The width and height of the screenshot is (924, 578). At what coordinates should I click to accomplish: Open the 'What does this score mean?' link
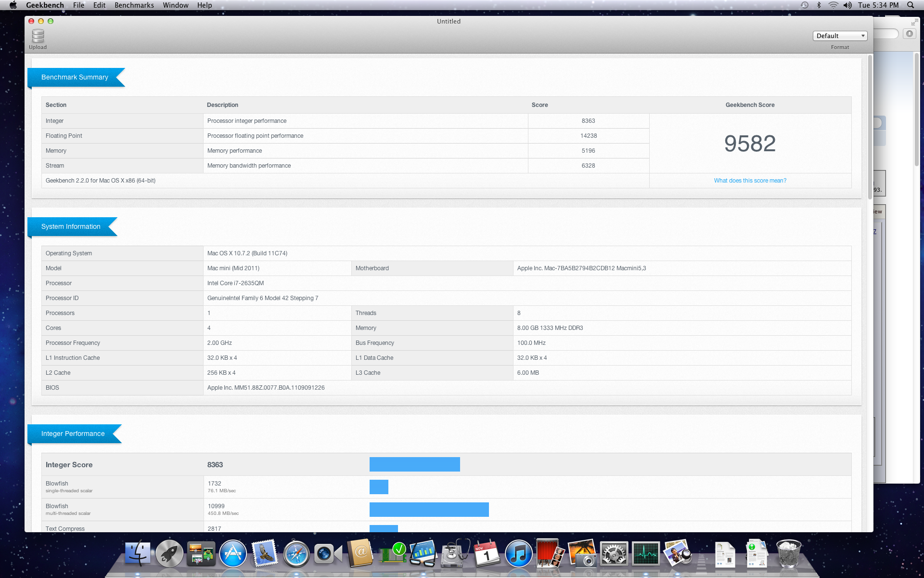(x=750, y=181)
